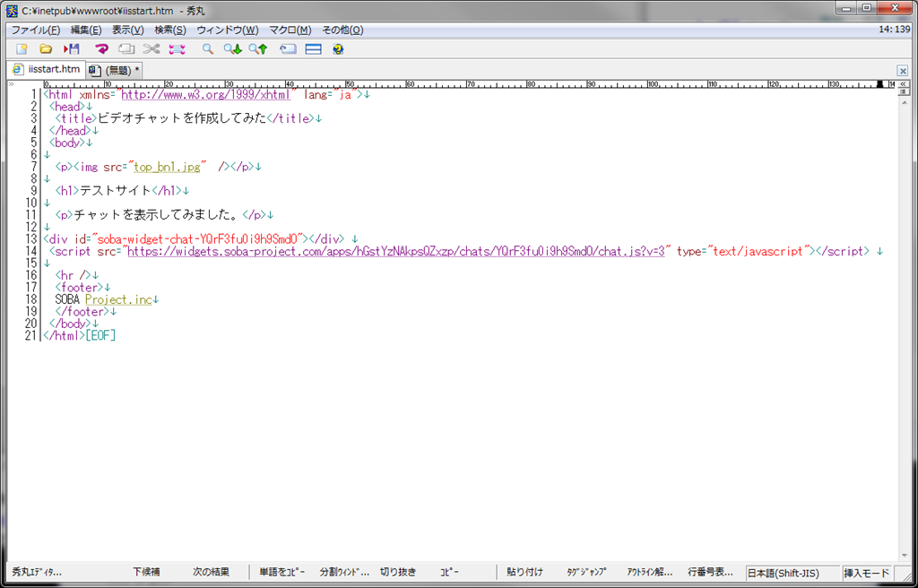Image resolution: width=918 pixels, height=588 pixels.
Task: Click the soba-widget-chat div id value
Action: coord(199,239)
